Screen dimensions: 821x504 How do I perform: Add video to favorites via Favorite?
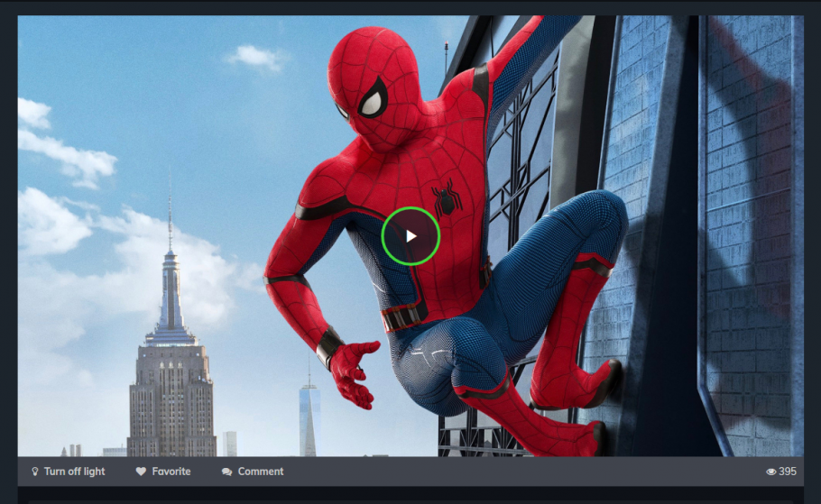(x=163, y=472)
